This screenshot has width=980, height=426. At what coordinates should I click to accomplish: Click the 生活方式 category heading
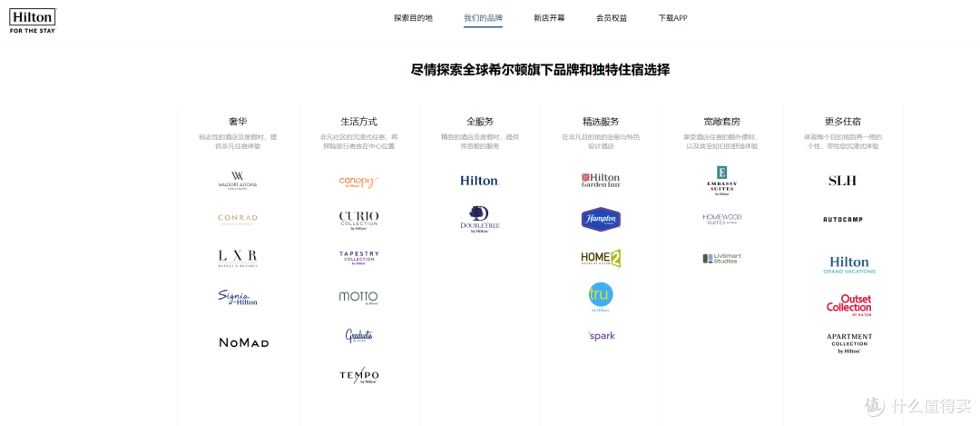358,122
